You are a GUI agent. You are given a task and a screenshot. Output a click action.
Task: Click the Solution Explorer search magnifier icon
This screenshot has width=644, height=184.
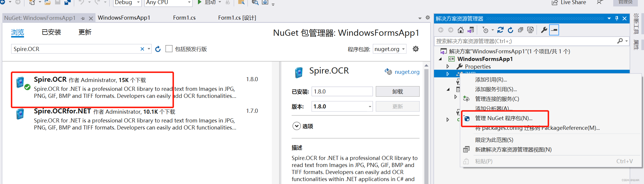point(620,41)
